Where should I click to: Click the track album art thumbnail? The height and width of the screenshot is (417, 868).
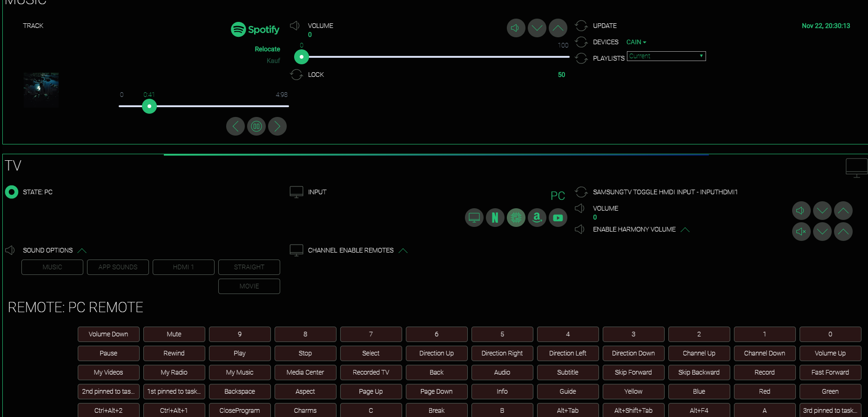tap(41, 90)
